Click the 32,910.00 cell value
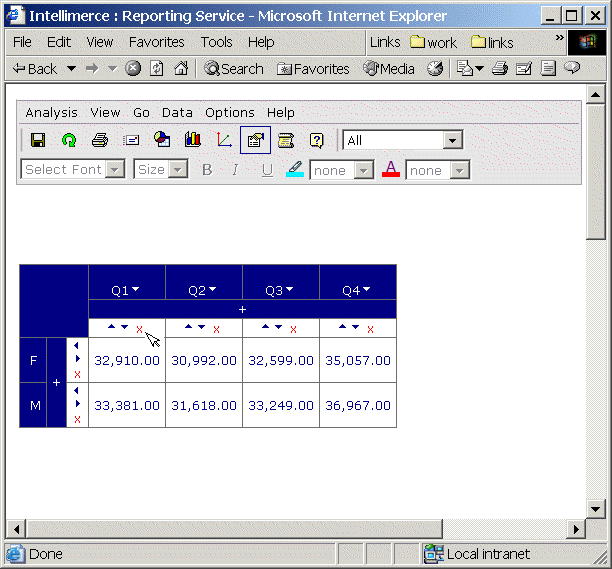 tap(127, 360)
